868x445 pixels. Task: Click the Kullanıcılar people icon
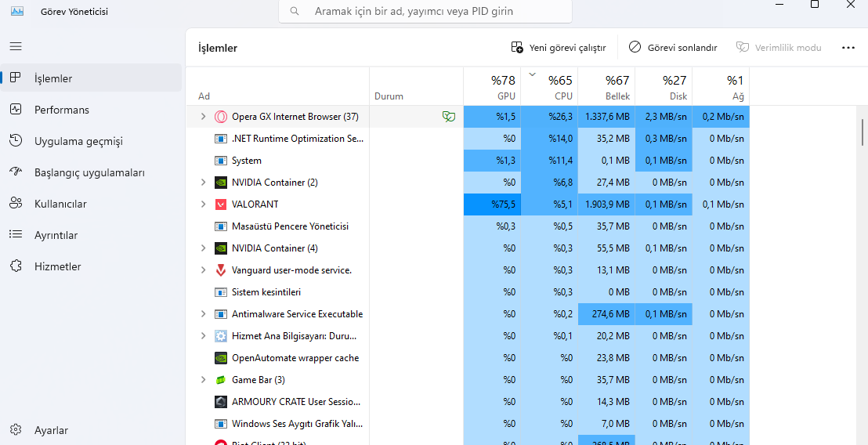pyautogui.click(x=16, y=203)
